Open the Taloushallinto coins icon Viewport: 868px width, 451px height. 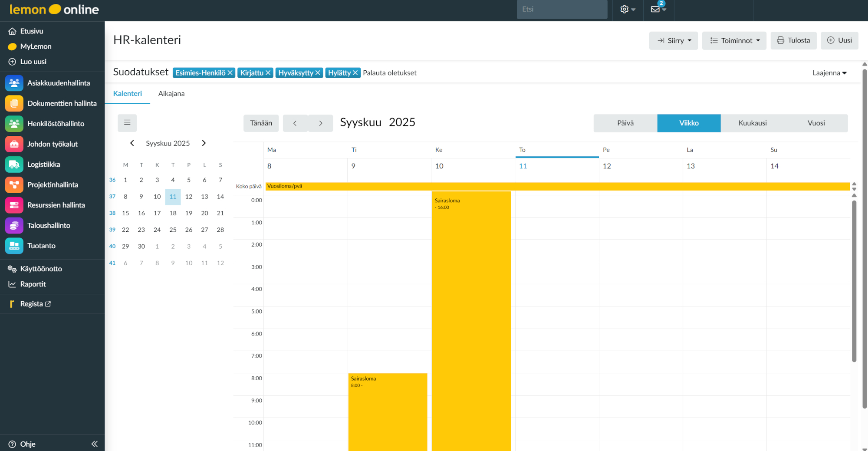tap(14, 226)
